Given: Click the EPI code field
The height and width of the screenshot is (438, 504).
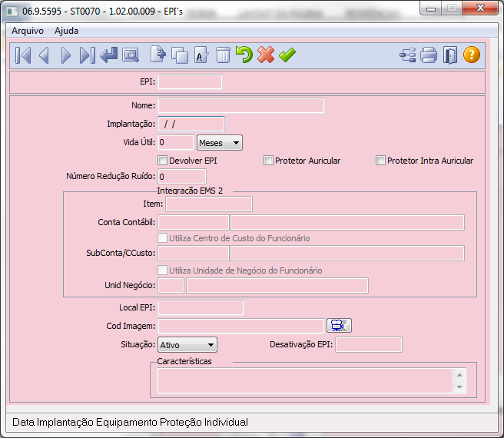Looking at the screenshot, I should point(190,81).
